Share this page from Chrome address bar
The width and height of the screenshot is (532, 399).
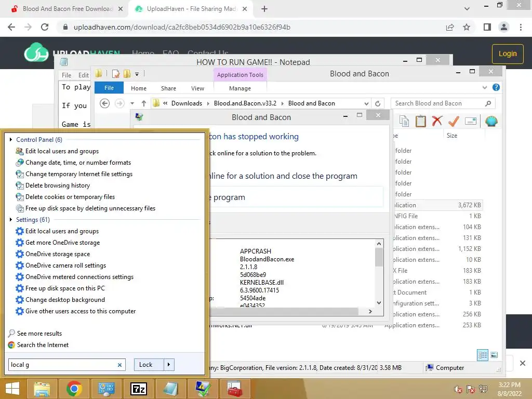(450, 27)
